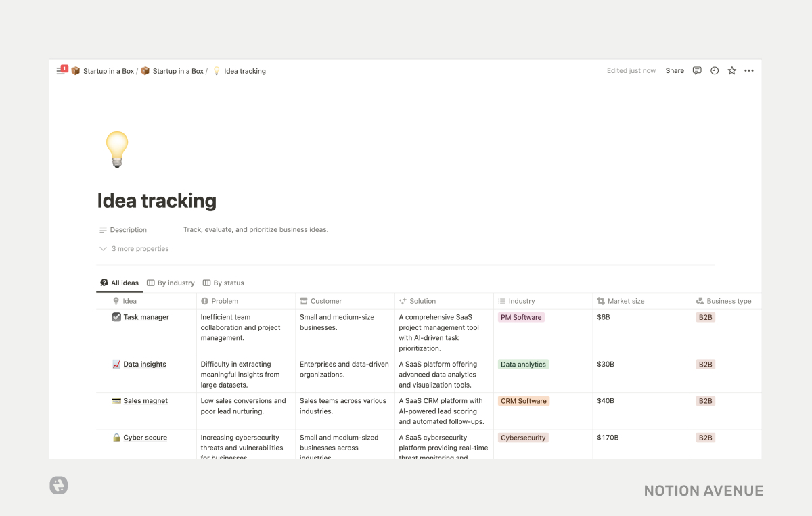This screenshot has width=812, height=516.
Task: Open the Business type column header menu
Action: click(725, 301)
